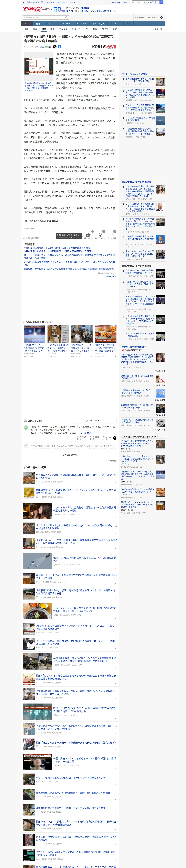The width and height of the screenshot is (186, 868).
Task: Open the エンタメ category
Action: pos(63,29)
